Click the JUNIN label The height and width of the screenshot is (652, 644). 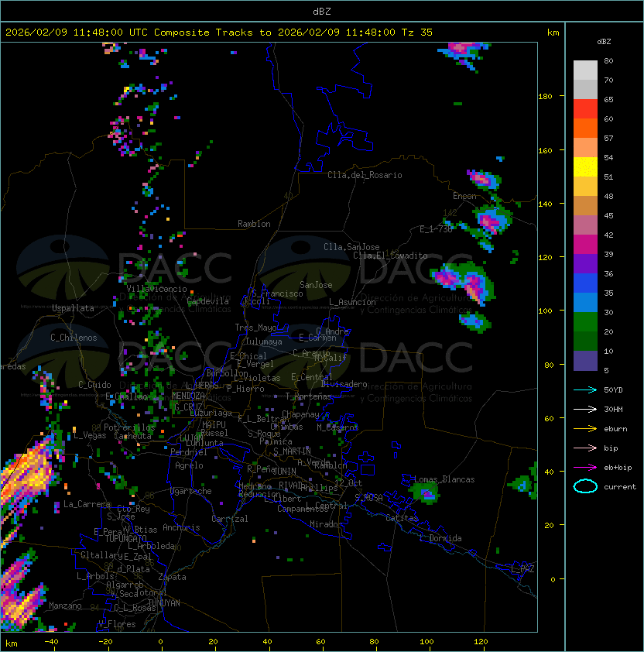[284, 471]
